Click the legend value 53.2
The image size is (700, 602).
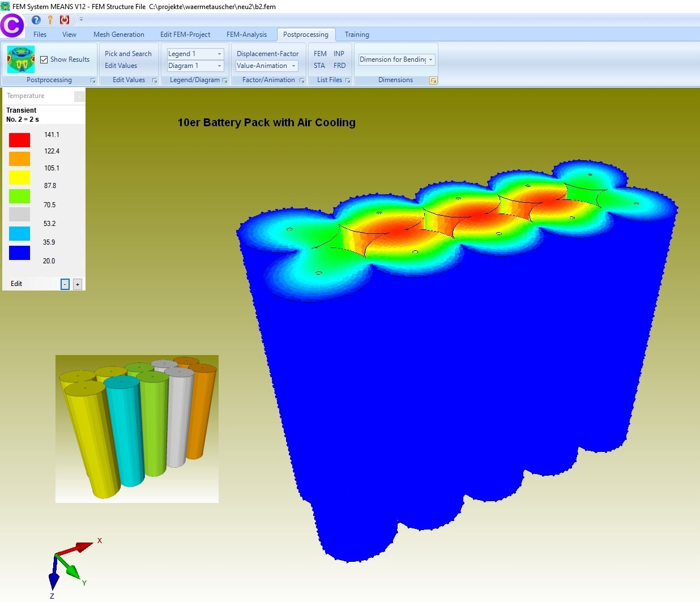(49, 224)
